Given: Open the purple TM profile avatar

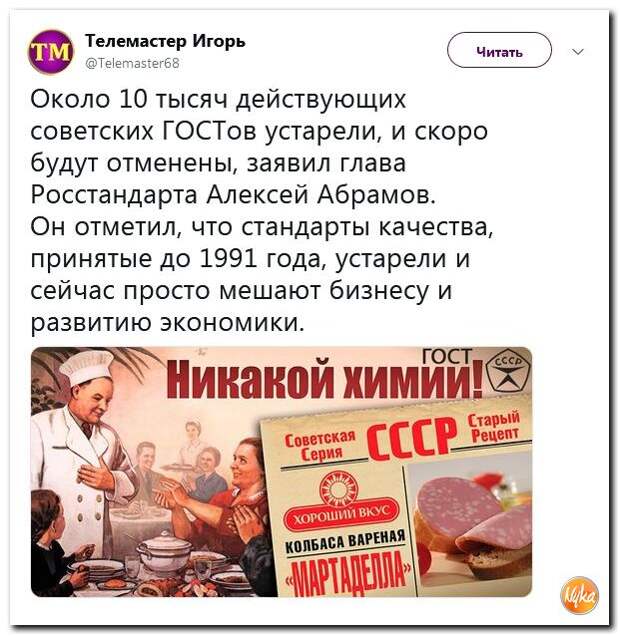Looking at the screenshot, I should [x=51, y=52].
